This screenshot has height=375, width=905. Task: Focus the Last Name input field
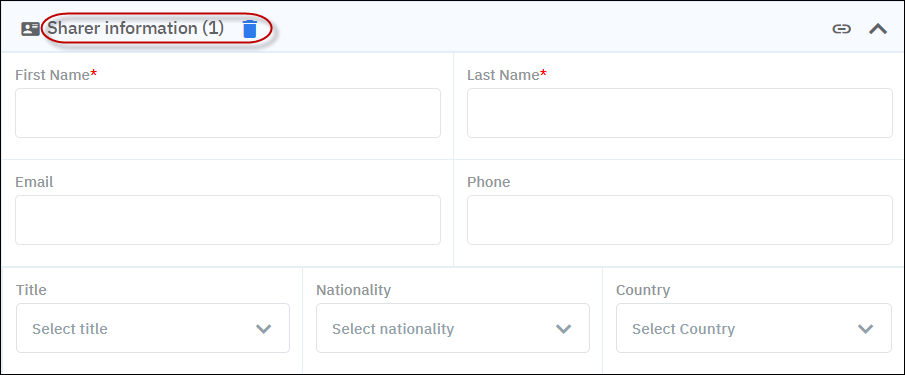pos(680,113)
